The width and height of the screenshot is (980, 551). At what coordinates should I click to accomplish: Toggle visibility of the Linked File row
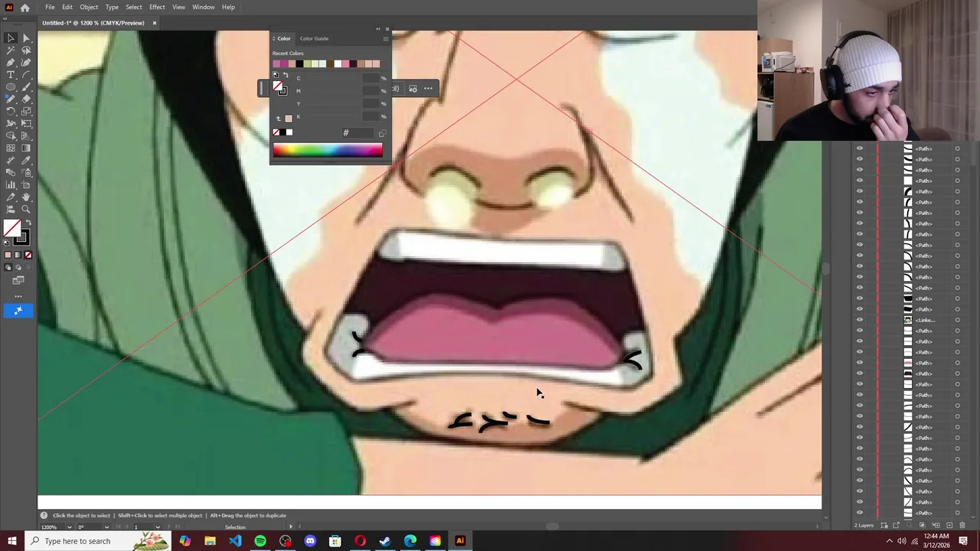[x=859, y=320]
